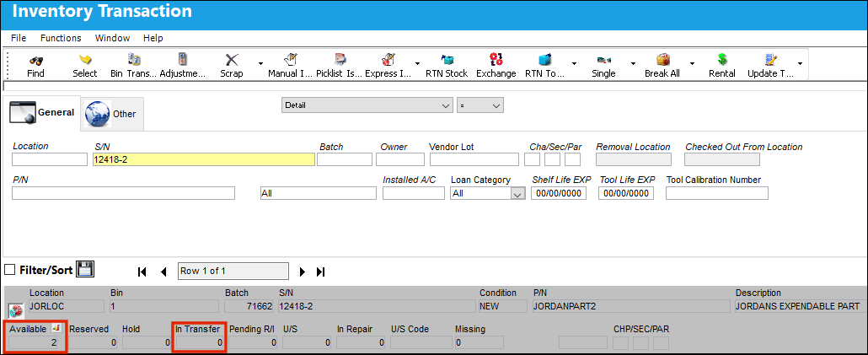Click the Update T... toolbar icon
Viewport: 868px width, 355px height.
[770, 60]
